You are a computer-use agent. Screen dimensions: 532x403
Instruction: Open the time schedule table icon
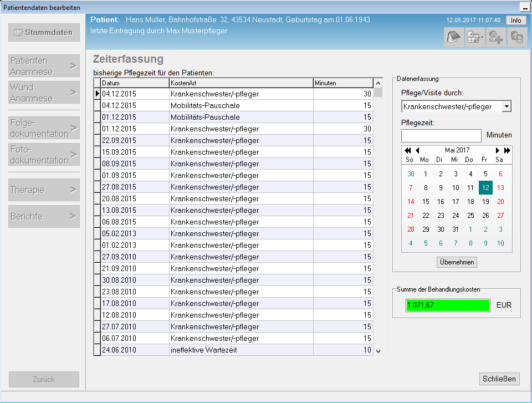475,37
